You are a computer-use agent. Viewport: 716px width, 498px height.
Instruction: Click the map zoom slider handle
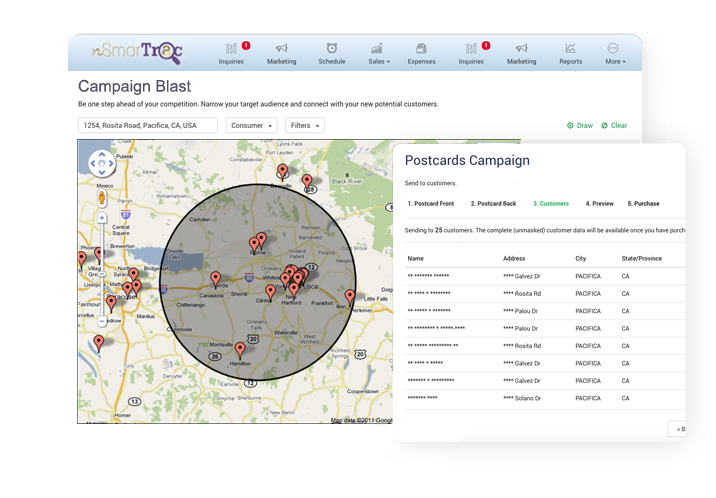click(x=102, y=274)
